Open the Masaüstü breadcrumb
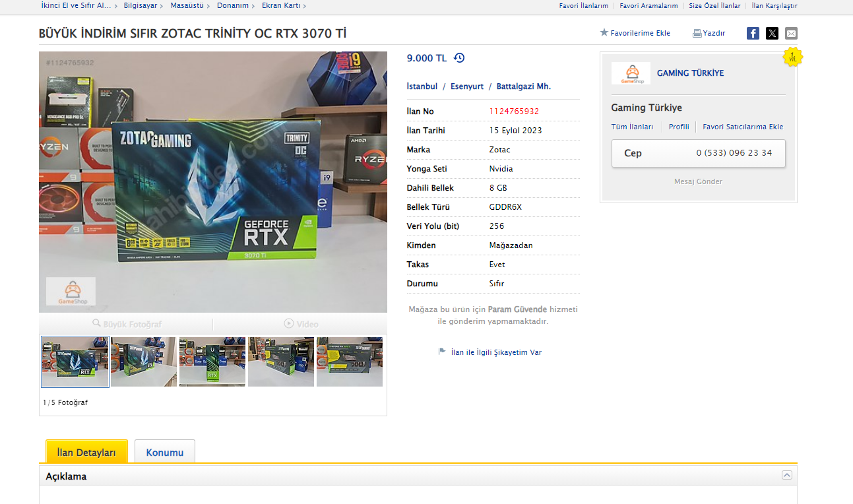 click(x=187, y=6)
